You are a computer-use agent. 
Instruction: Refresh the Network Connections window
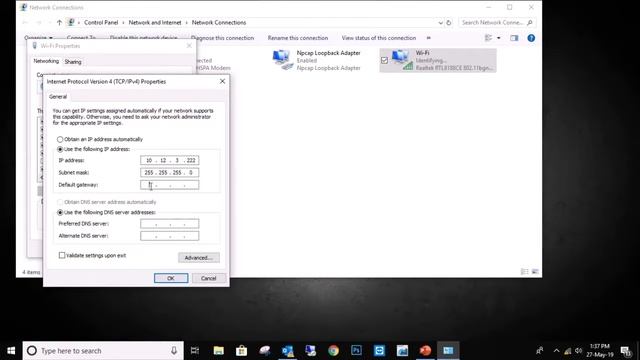tap(449, 22)
